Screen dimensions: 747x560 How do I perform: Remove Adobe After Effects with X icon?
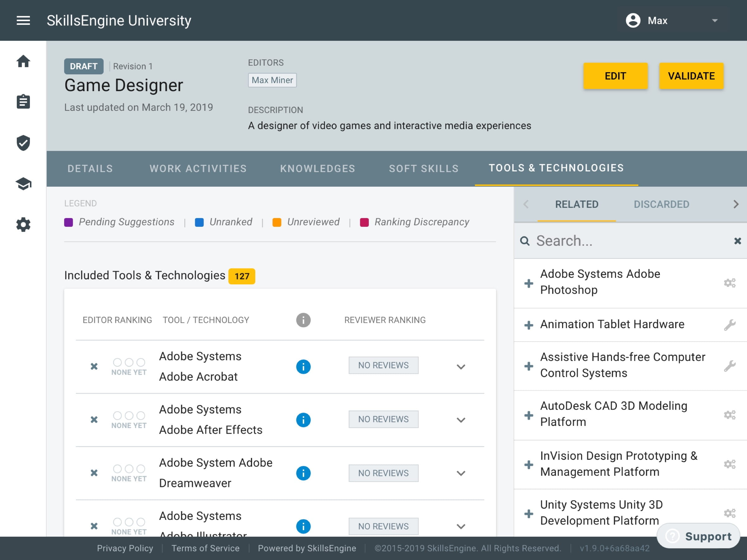click(x=94, y=420)
